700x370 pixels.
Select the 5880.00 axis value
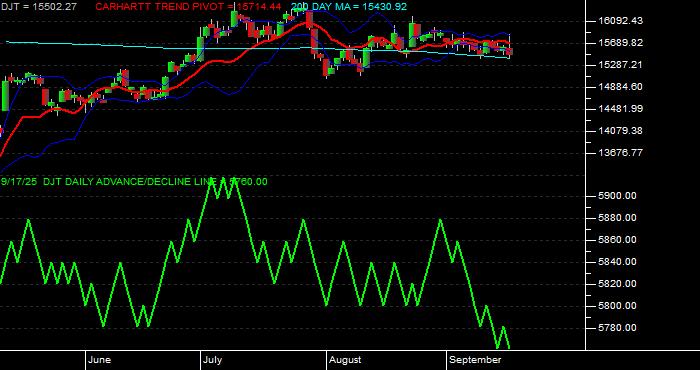coord(617,218)
